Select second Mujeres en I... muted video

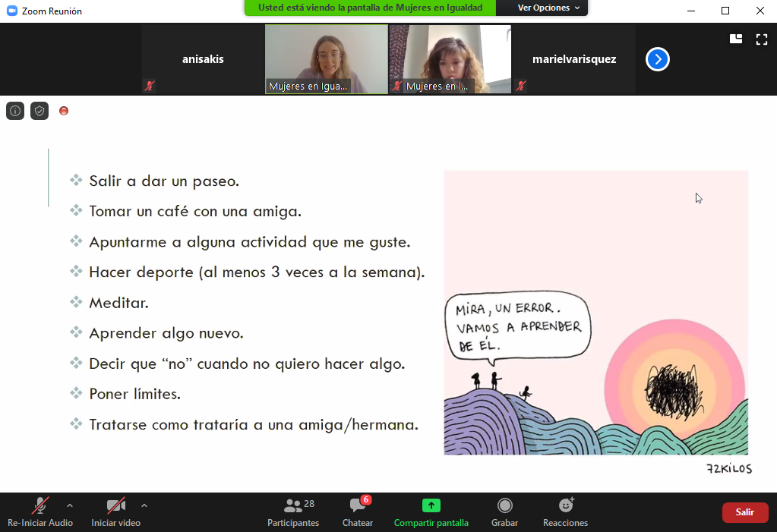(450, 59)
